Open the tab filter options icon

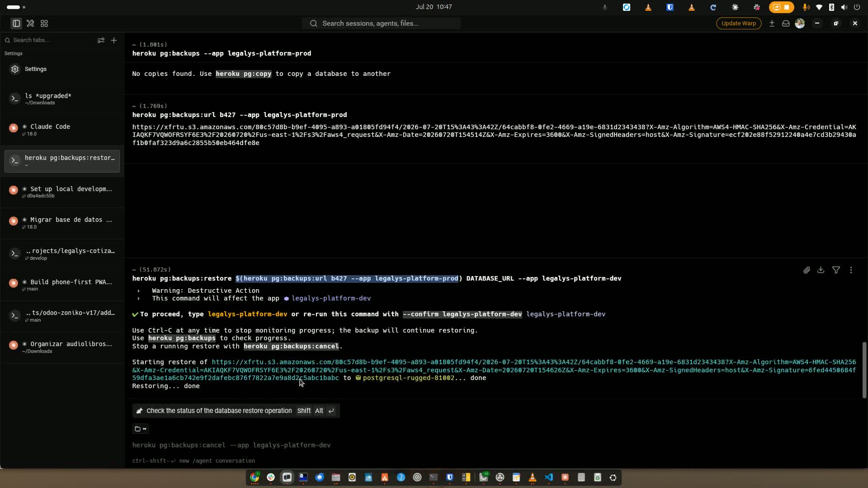click(x=101, y=40)
